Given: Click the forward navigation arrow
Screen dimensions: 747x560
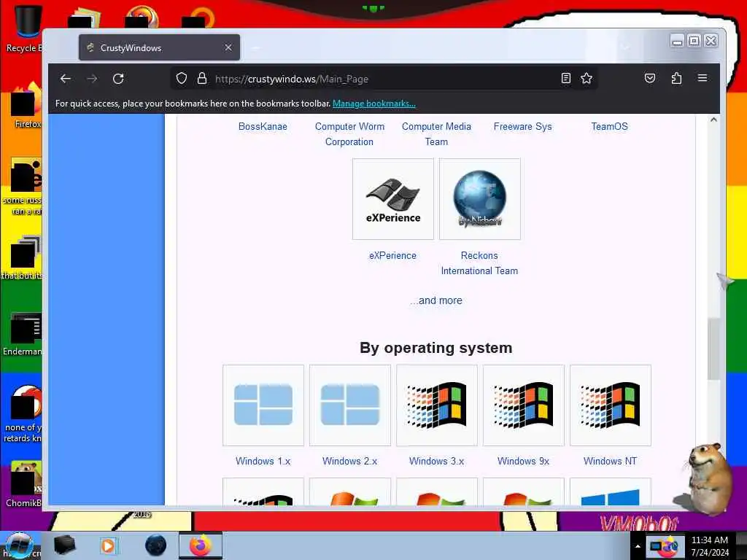Looking at the screenshot, I should coord(92,79).
